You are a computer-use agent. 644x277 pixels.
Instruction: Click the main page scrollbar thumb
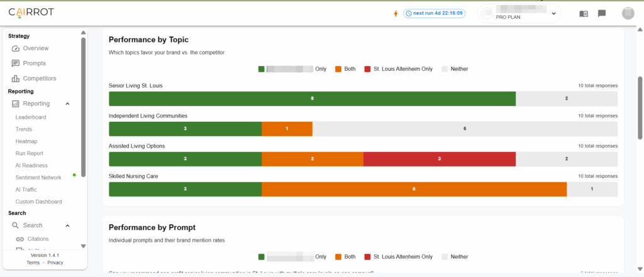pyautogui.click(x=640, y=107)
